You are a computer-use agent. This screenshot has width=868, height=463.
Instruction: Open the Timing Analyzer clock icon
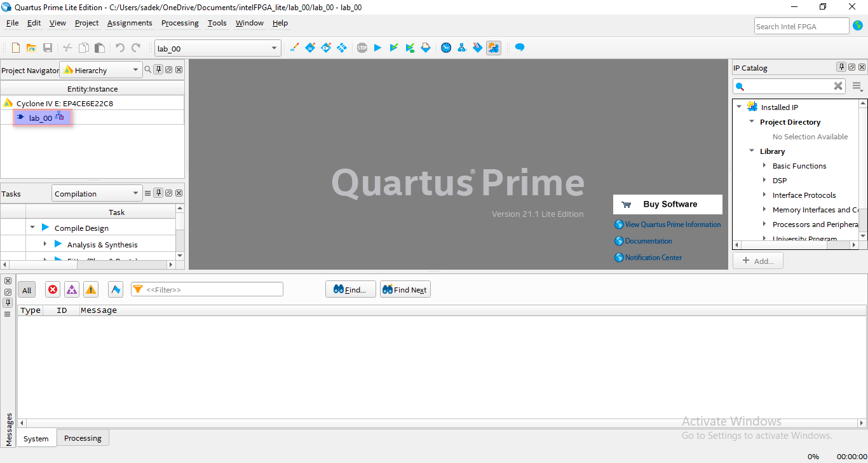tap(446, 48)
